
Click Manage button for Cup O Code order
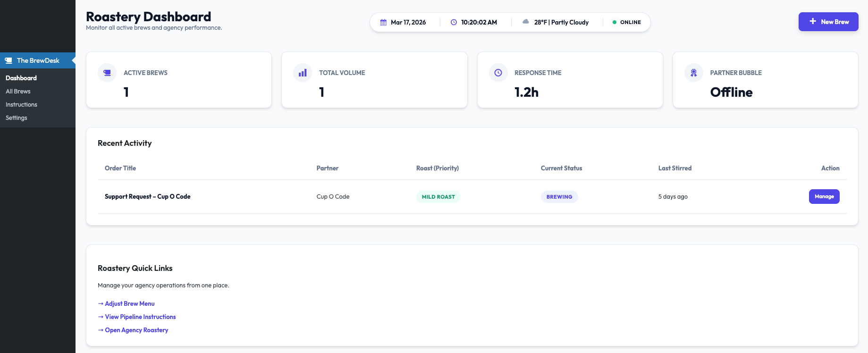pos(824,196)
